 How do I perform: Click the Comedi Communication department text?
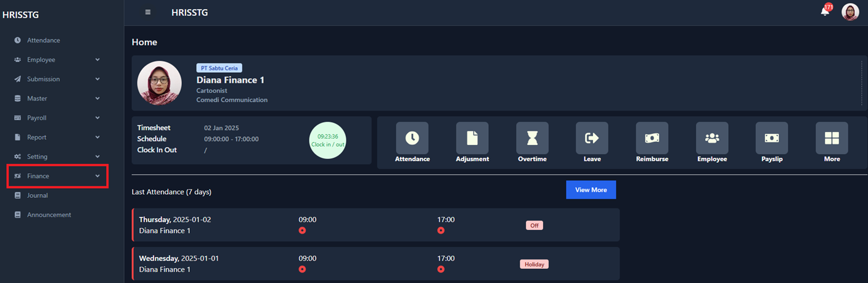tap(232, 100)
